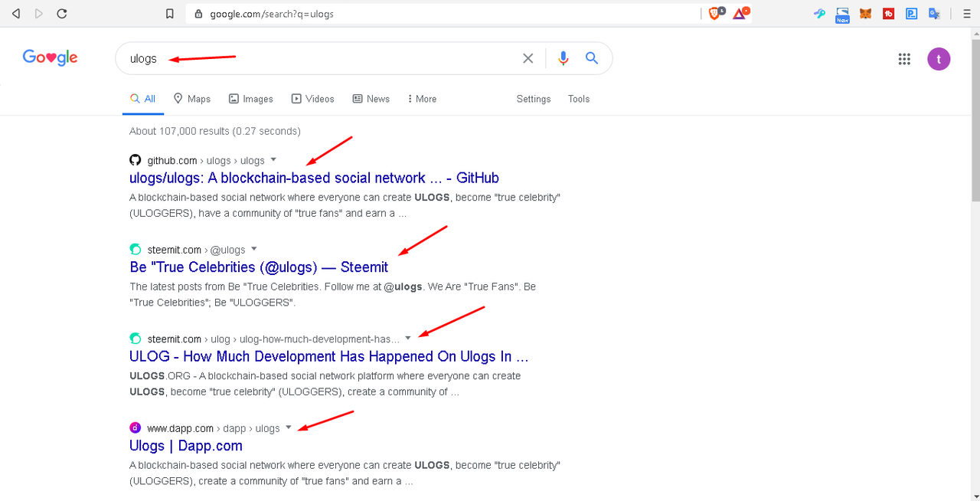Click the Brave Shields lion icon

714,13
